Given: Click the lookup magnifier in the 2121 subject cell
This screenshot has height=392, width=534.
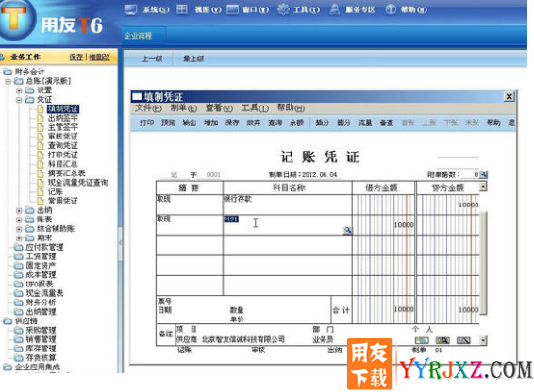Looking at the screenshot, I should (x=348, y=230).
